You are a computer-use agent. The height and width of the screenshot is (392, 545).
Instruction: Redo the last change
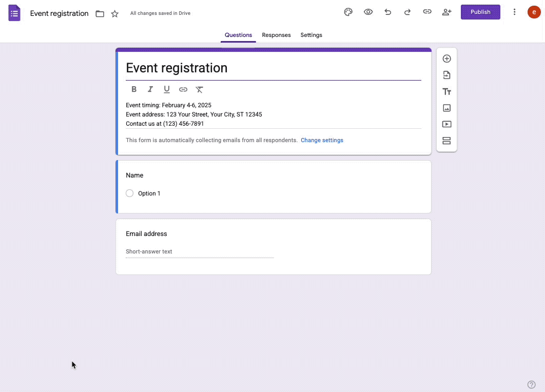(x=407, y=12)
